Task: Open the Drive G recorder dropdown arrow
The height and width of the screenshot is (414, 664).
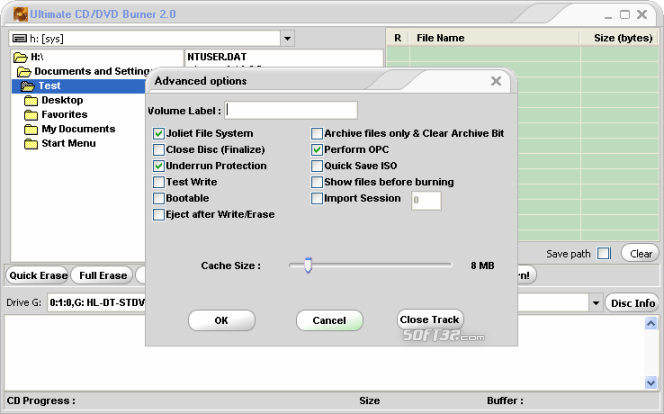Action: point(596,303)
